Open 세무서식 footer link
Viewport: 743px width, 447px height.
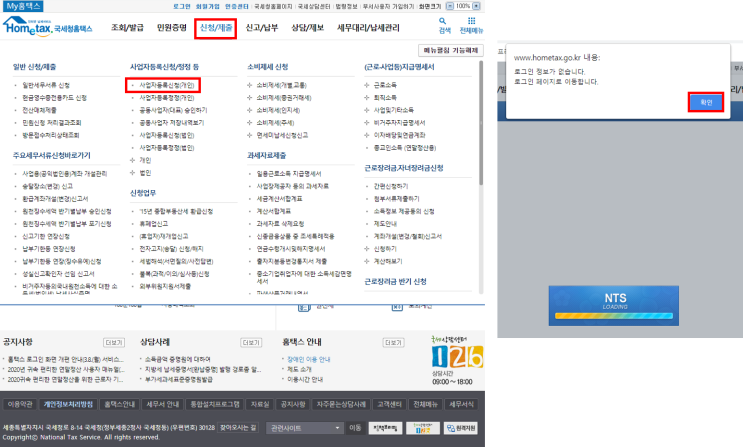point(461,404)
